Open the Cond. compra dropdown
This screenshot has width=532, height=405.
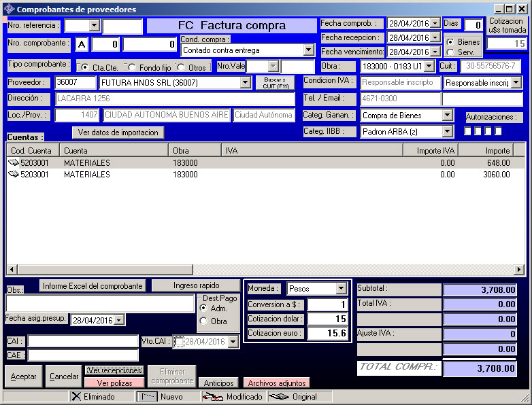click(308, 50)
